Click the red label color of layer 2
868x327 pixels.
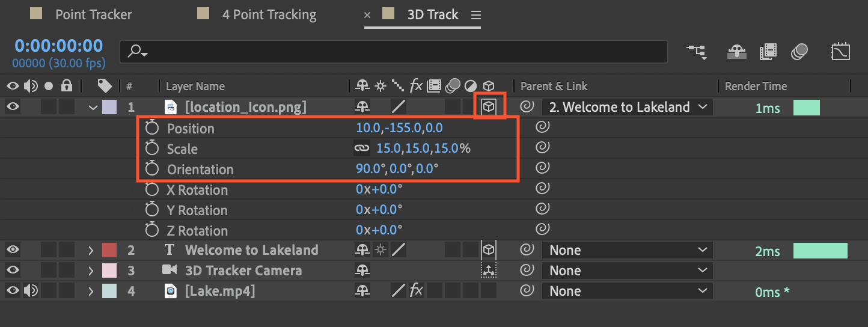click(109, 250)
